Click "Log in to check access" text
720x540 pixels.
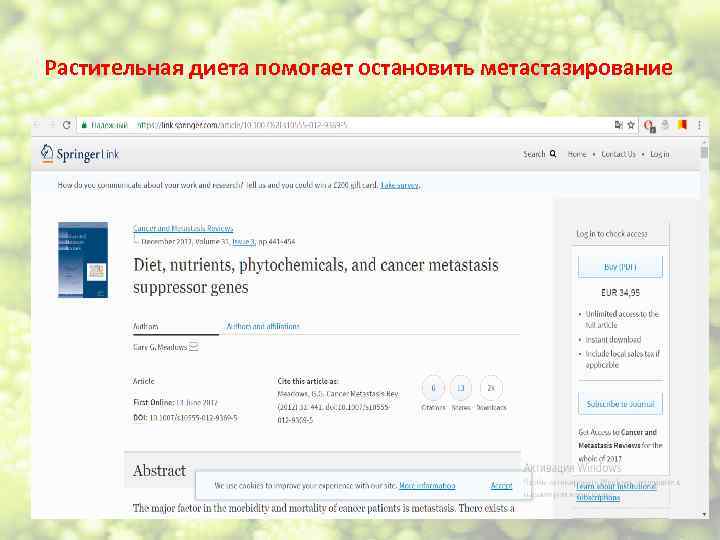pyautogui.click(x=612, y=234)
